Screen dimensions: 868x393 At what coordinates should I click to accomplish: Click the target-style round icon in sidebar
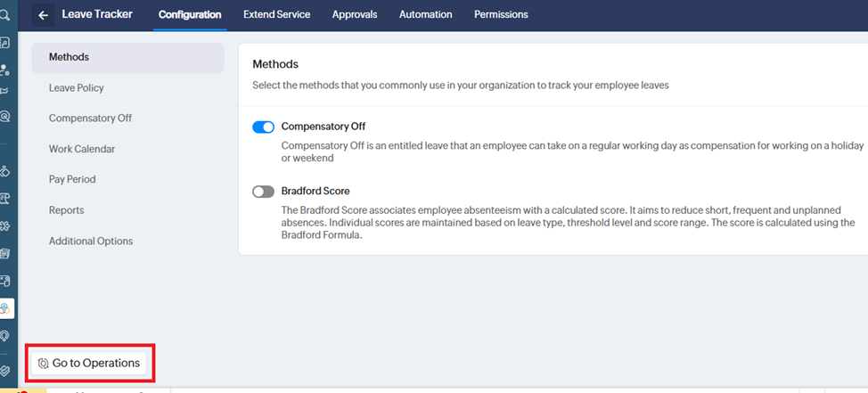pyautogui.click(x=5, y=117)
